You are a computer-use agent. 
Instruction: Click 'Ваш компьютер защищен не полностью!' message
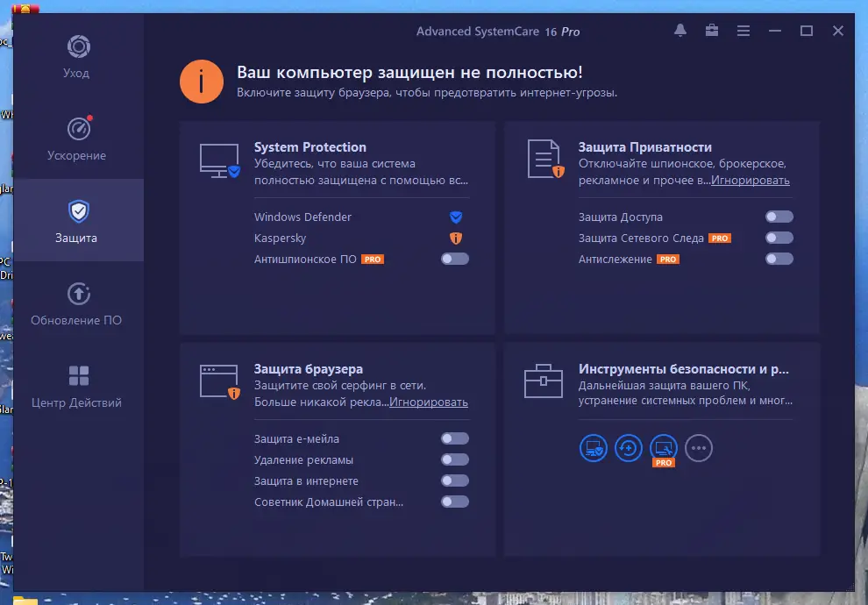[x=409, y=73]
